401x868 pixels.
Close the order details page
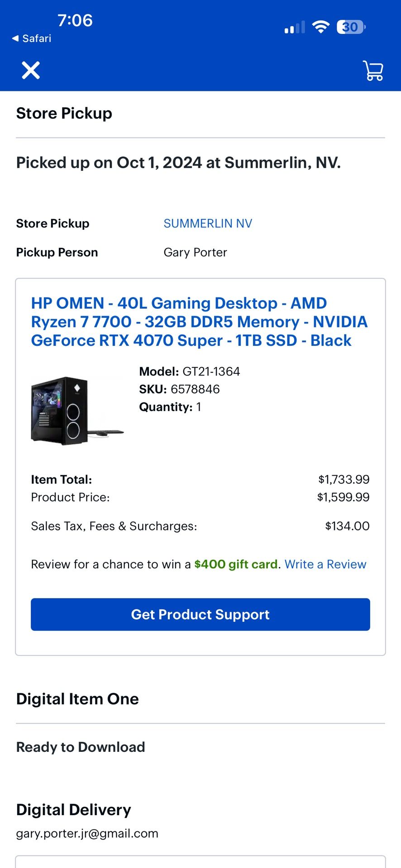click(x=31, y=71)
